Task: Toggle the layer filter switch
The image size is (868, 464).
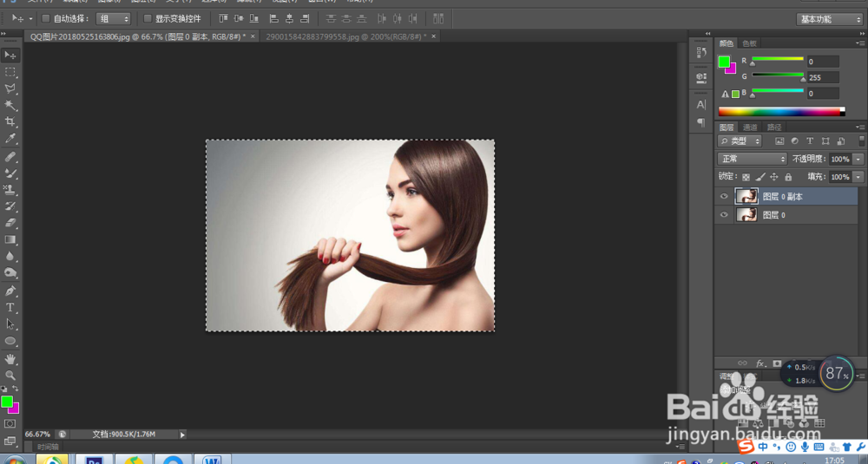Action: pos(861,141)
